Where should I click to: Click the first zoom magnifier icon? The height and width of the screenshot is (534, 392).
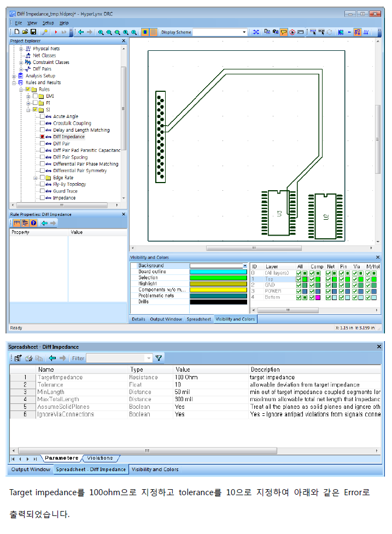point(101,32)
